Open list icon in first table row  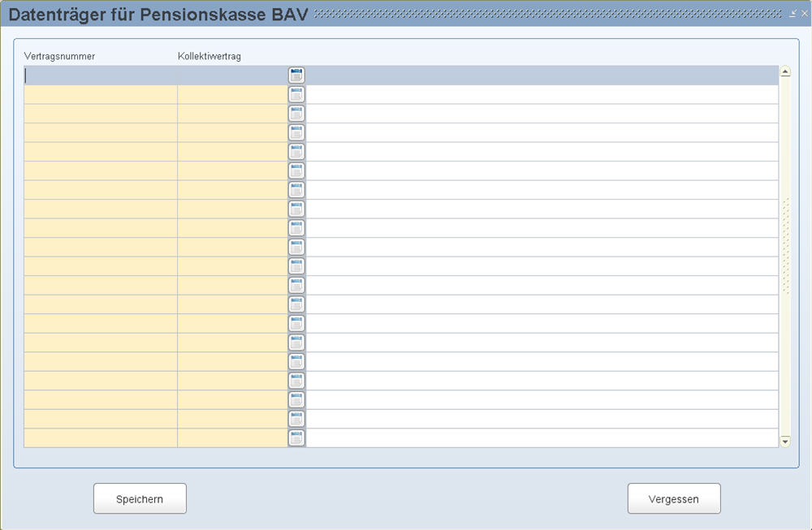[296, 75]
